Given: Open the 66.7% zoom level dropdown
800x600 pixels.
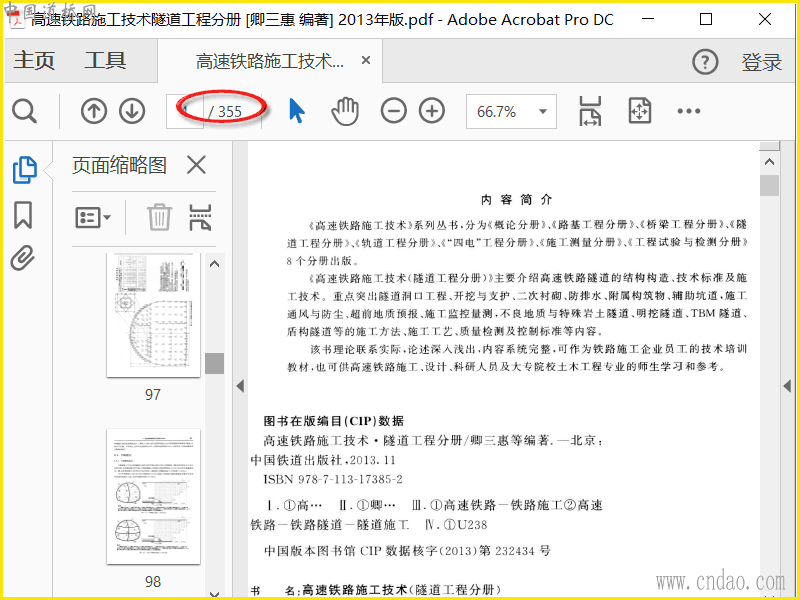Looking at the screenshot, I should [x=511, y=111].
